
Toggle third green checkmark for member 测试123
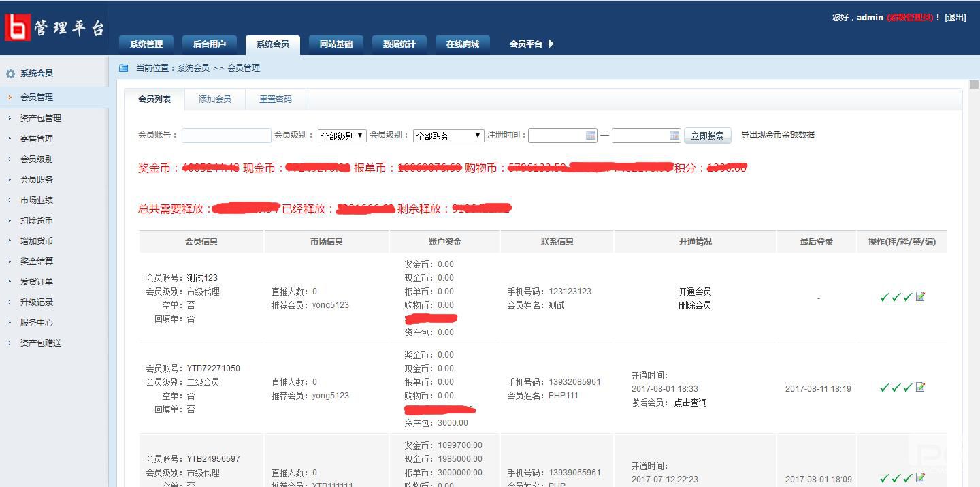[908, 297]
